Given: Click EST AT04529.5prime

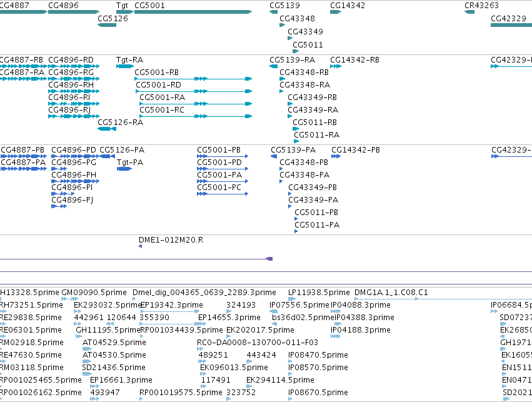Looking at the screenshot, I should (114, 343).
